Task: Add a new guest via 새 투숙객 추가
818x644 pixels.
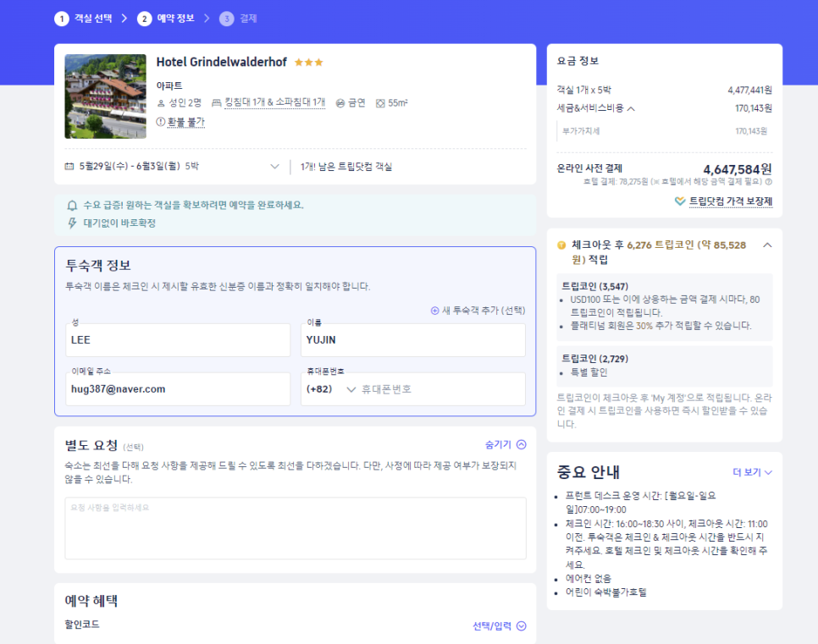Action: (478, 311)
